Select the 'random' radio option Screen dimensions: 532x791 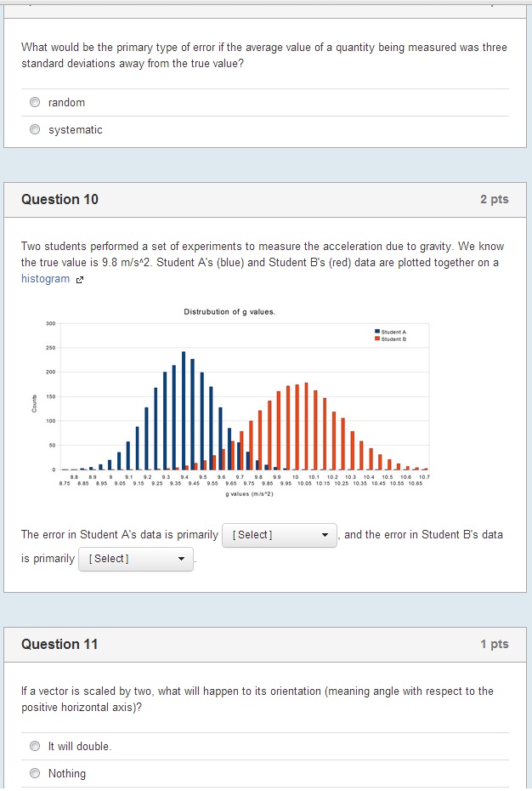35,102
